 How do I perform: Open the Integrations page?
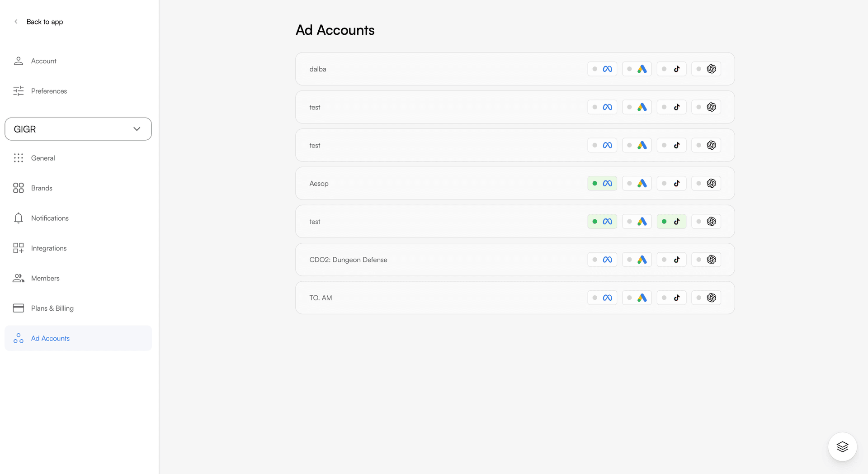(78, 248)
